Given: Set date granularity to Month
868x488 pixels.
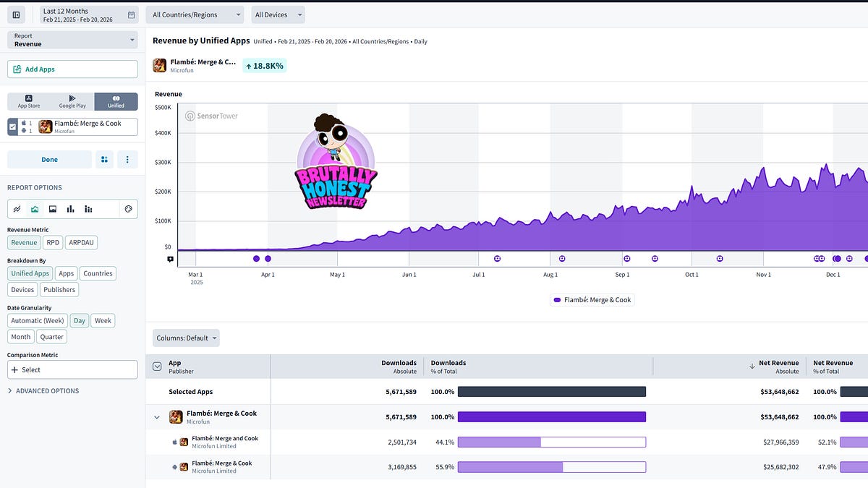Looking at the screenshot, I should (x=21, y=336).
